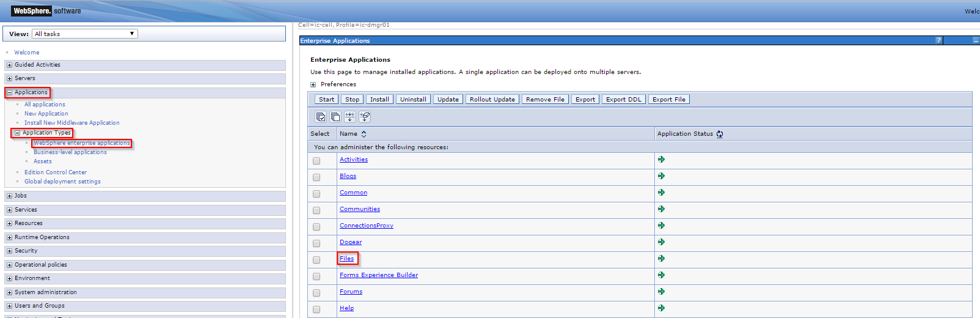Expand the Security section

tap(9, 251)
